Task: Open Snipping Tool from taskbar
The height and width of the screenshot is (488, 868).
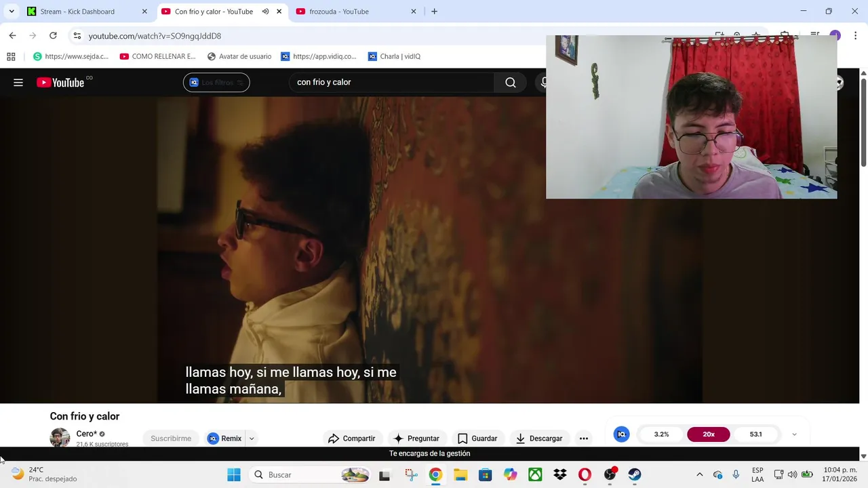Action: tap(411, 474)
